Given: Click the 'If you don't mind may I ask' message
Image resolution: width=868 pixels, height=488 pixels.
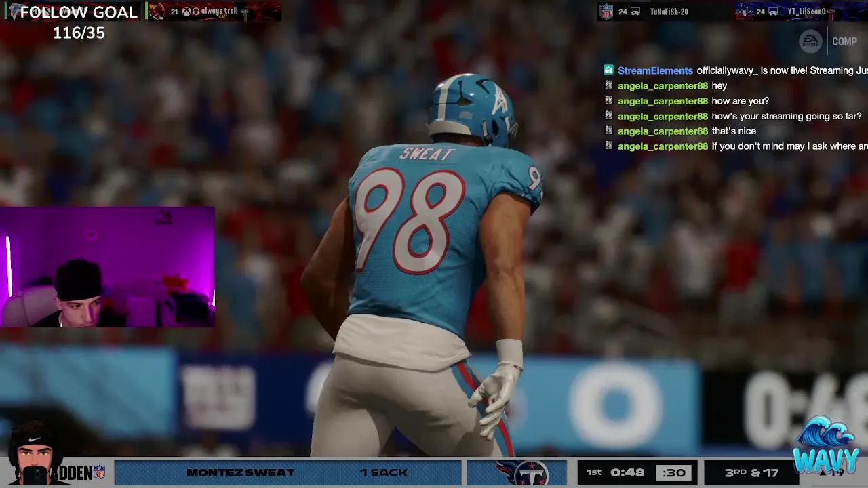Looking at the screenshot, I should pyautogui.click(x=789, y=146).
